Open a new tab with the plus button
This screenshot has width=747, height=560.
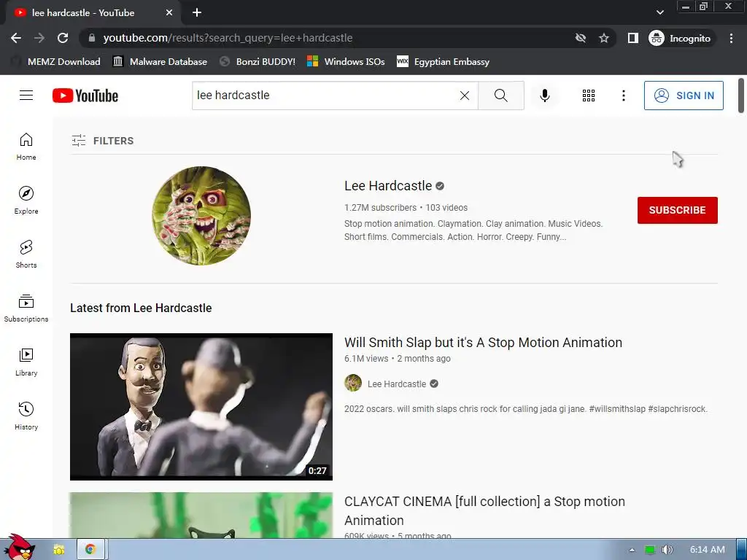pyautogui.click(x=197, y=13)
